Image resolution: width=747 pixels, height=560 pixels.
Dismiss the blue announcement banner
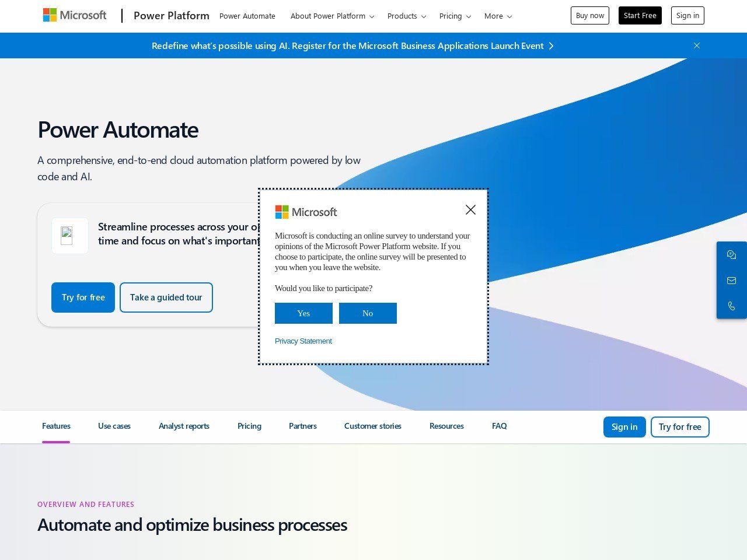click(x=696, y=45)
